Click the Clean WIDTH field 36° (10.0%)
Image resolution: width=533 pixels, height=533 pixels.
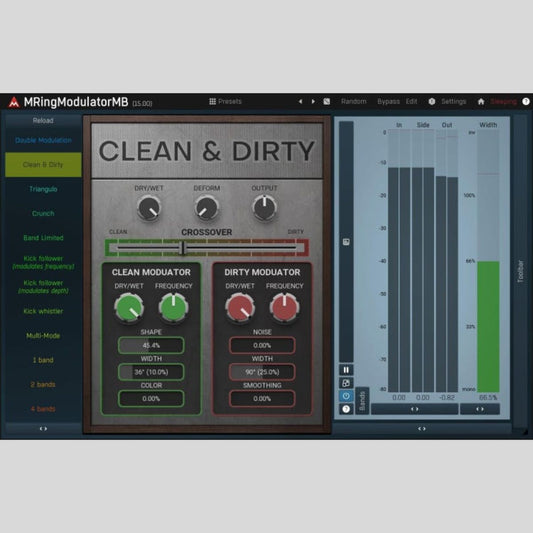point(151,372)
